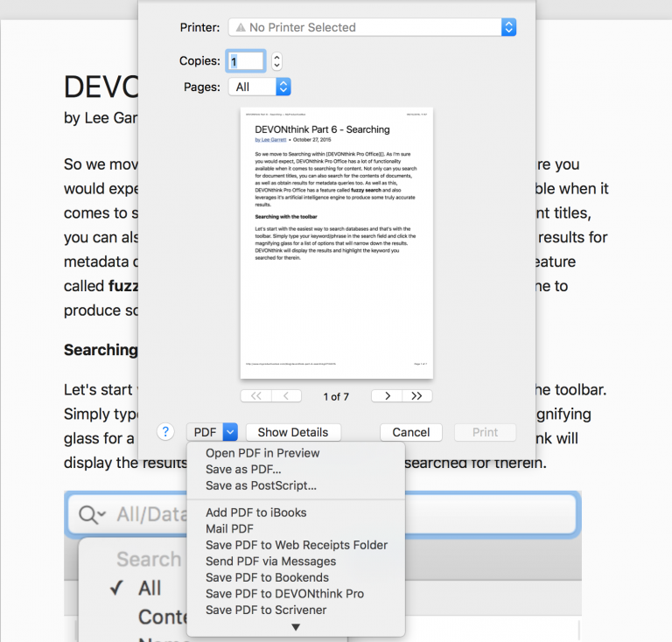Open the print dialog help button
Screen dimensions: 672x642
[x=165, y=432]
